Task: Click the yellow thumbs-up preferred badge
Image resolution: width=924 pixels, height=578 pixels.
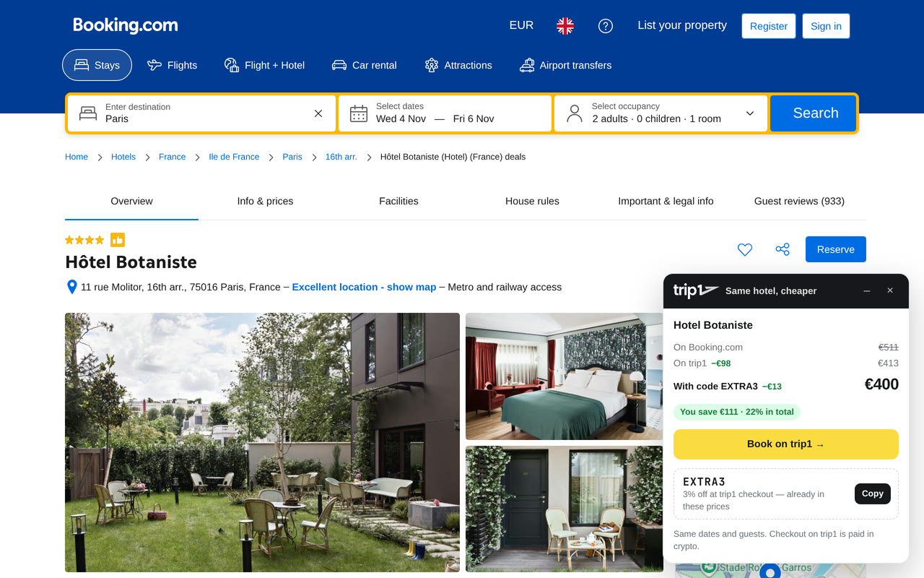Action: tap(118, 240)
